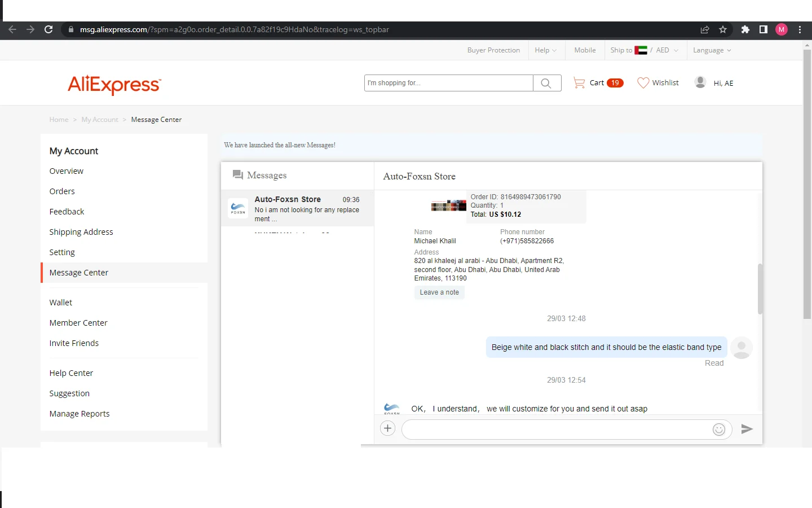The width and height of the screenshot is (812, 508).
Task: Go to Feedback in the sidebar
Action: 67,212
